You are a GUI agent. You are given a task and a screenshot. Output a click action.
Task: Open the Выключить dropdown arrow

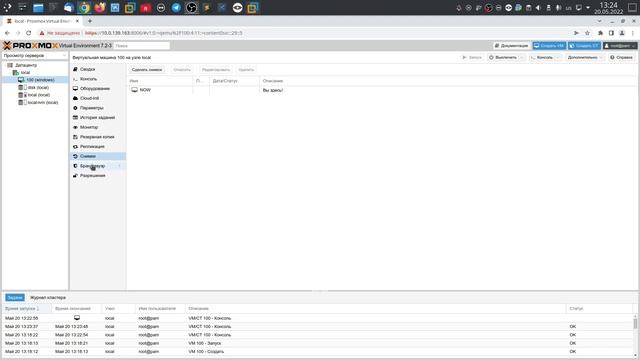pos(522,58)
